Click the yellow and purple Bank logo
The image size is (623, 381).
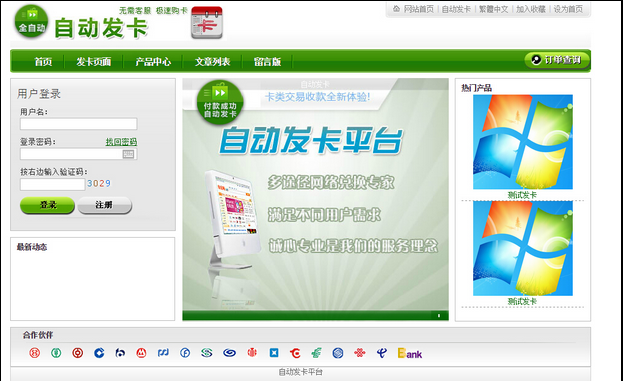(x=410, y=353)
